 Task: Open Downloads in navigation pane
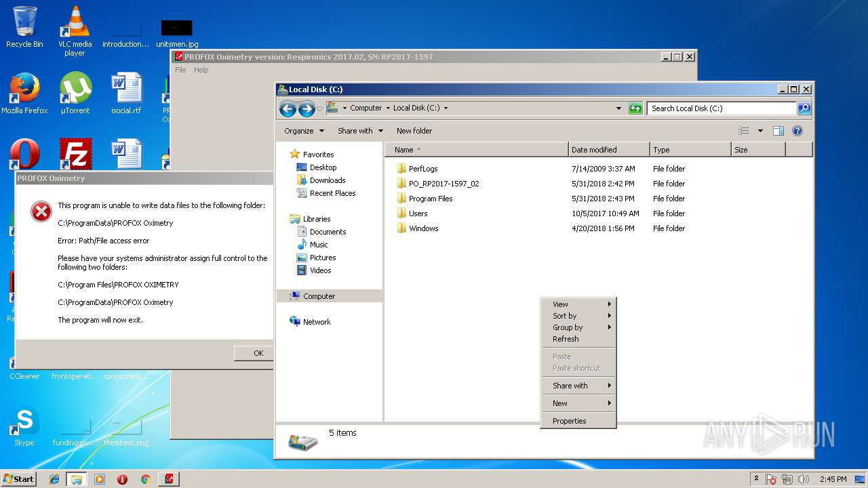click(328, 180)
